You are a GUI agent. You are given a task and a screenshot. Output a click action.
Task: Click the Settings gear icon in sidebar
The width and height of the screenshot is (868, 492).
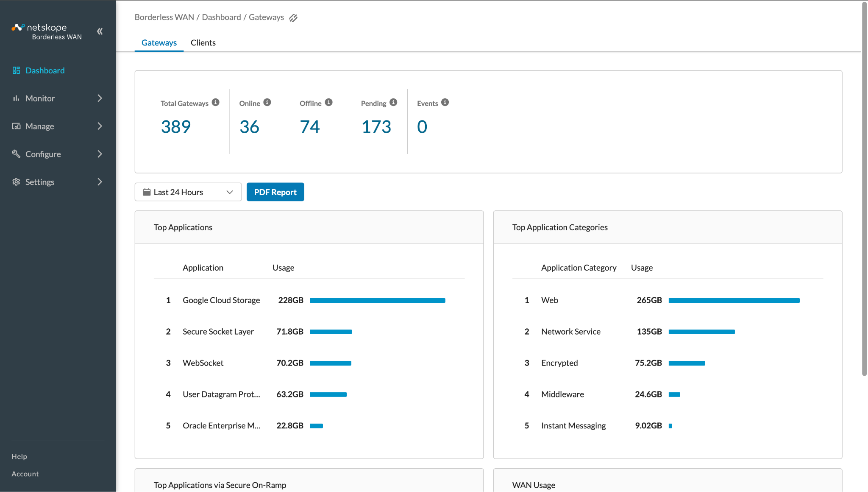pyautogui.click(x=16, y=182)
